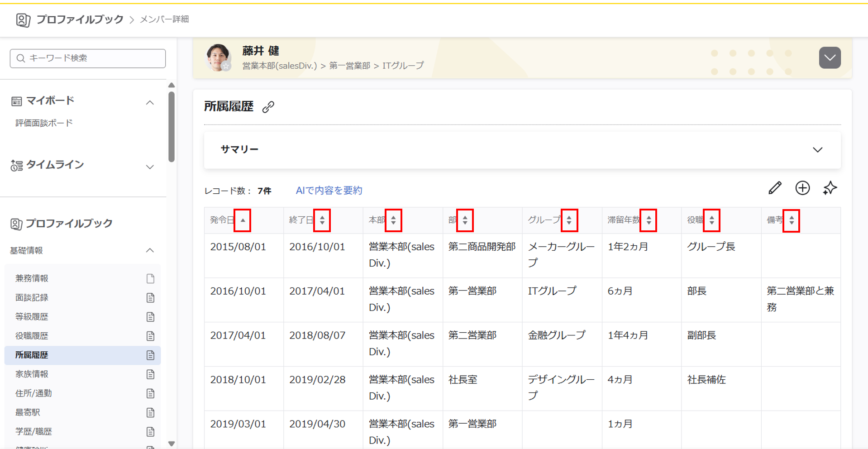This screenshot has width=868, height=449.
Task: Click the pencil edit icon above table
Action: point(775,188)
